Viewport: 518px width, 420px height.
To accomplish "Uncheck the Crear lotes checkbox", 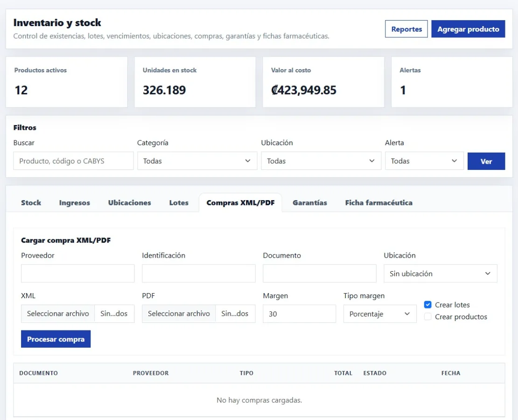I will tap(427, 305).
